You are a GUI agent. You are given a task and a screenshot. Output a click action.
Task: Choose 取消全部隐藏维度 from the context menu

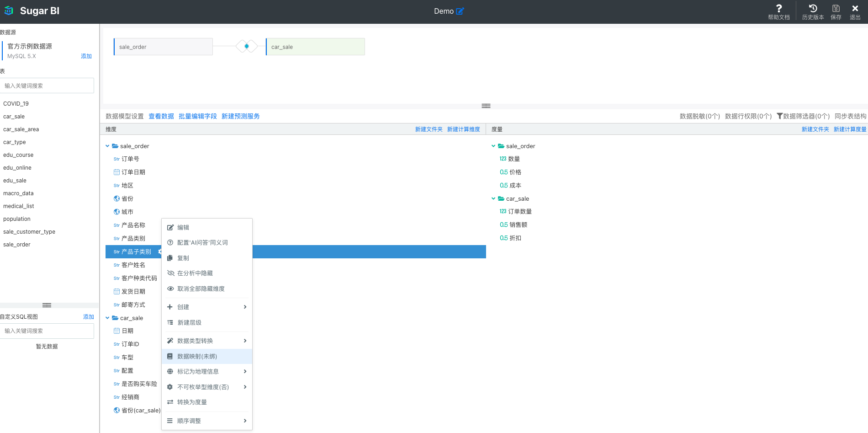coord(207,289)
